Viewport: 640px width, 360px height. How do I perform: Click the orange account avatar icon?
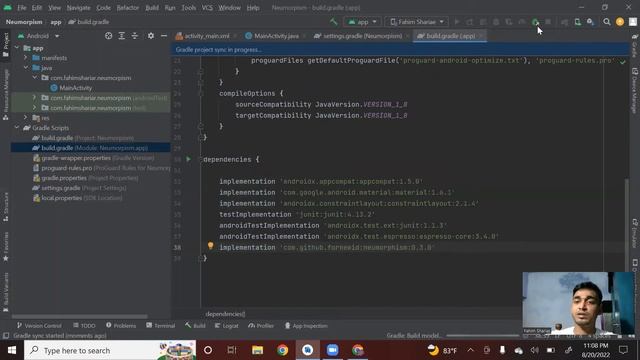(x=620, y=22)
